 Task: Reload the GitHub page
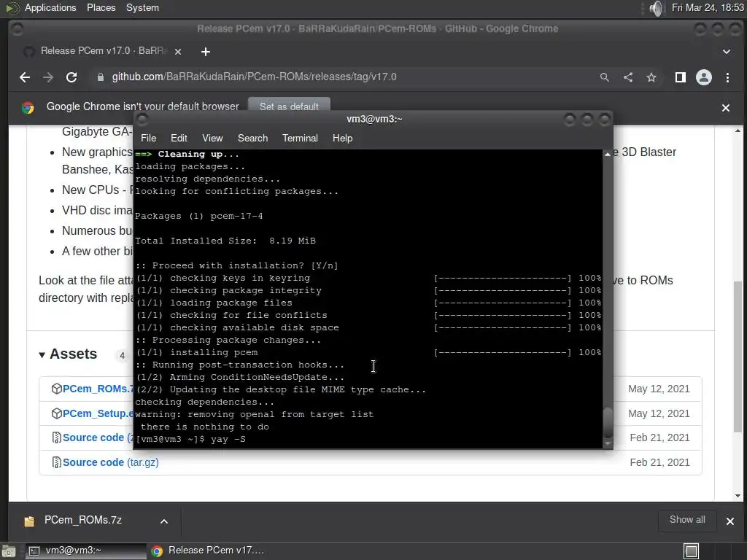click(71, 77)
